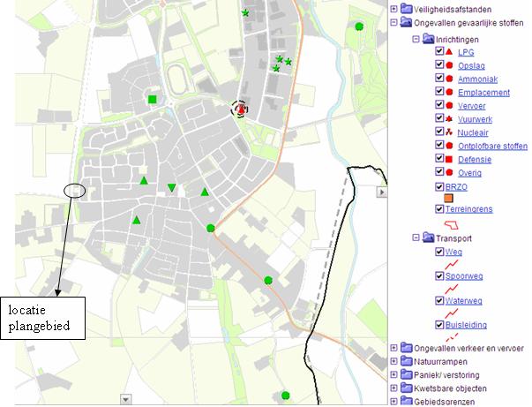Uncheck the LPG layer checkbox
532x407 pixels.
pyautogui.click(x=439, y=51)
